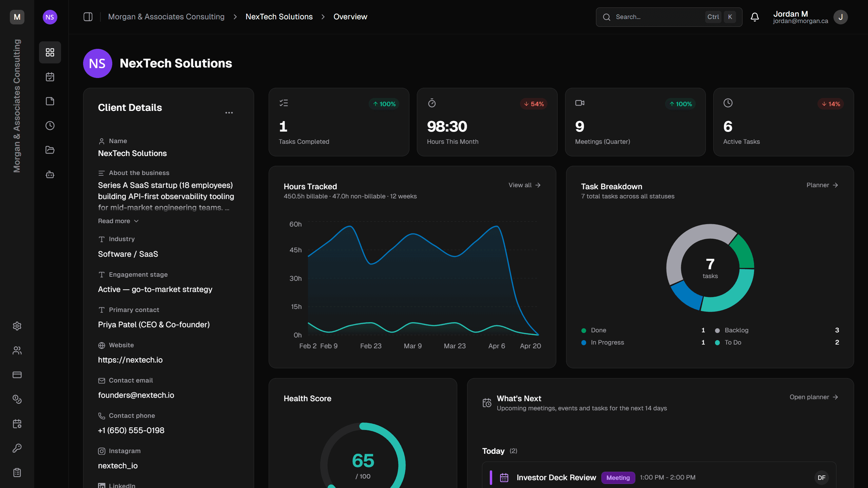The width and height of the screenshot is (868, 488).
Task: Click the Investor Deck Review calendar icon
Action: 504,477
